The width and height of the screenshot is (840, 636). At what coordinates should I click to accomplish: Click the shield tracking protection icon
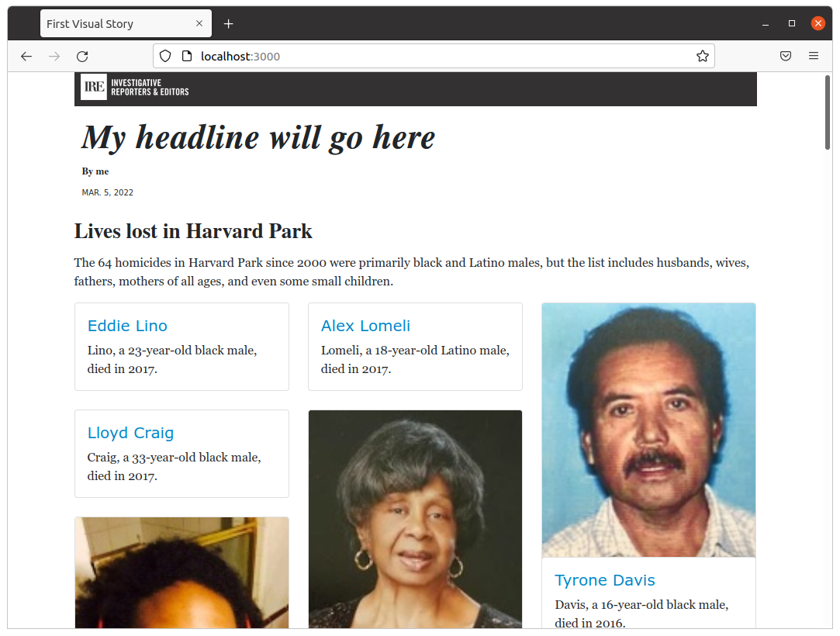[x=165, y=56]
